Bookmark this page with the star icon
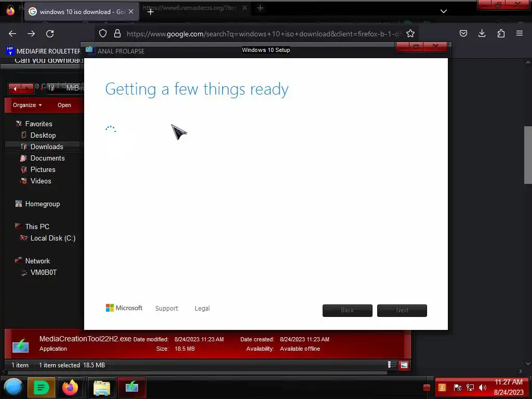This screenshot has height=399, width=532. coord(410,33)
